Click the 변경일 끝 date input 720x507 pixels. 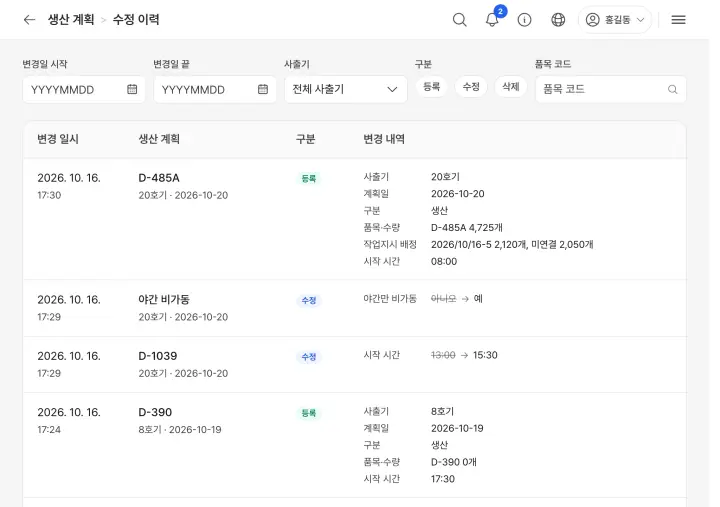pyautogui.click(x=214, y=89)
